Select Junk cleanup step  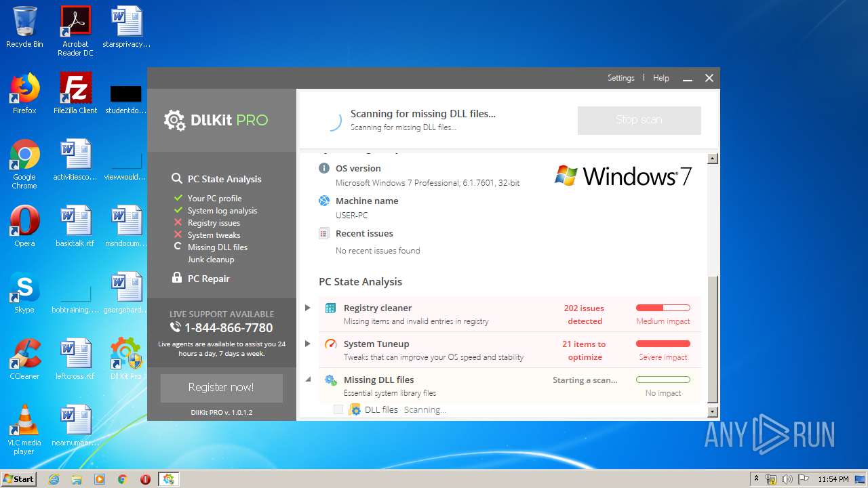point(211,260)
